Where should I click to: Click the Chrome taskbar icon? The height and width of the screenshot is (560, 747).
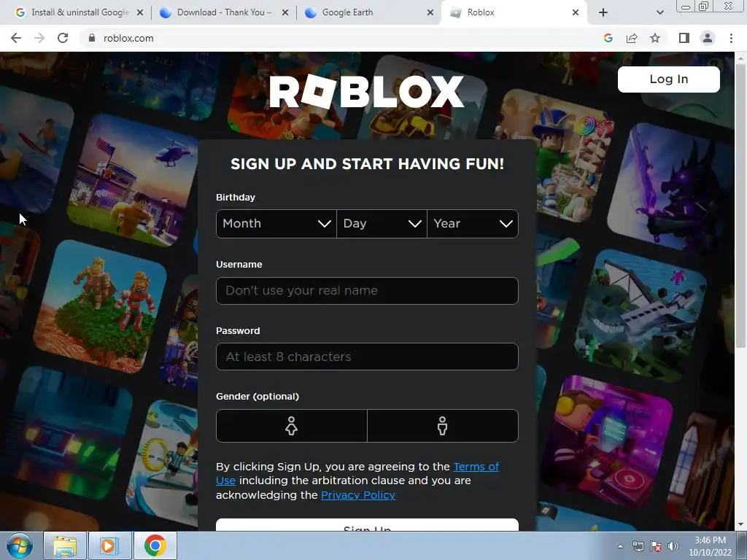155,545
